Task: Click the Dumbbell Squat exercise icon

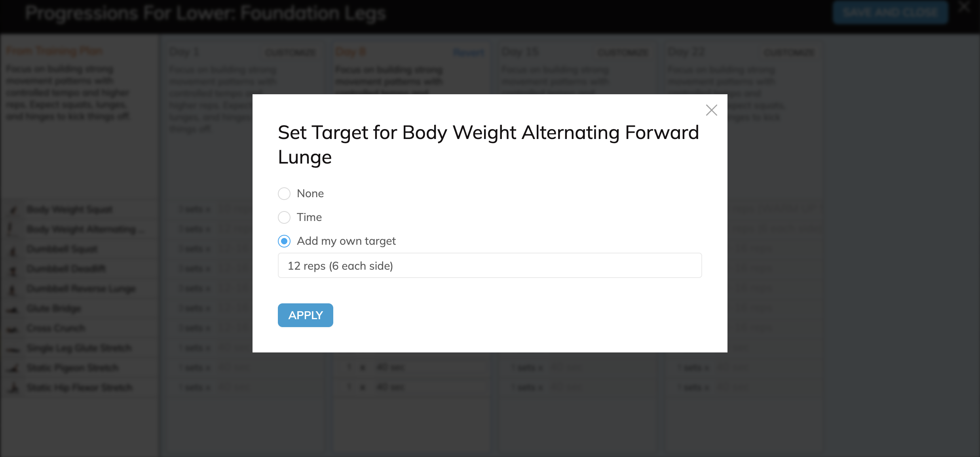Action: point(13,250)
